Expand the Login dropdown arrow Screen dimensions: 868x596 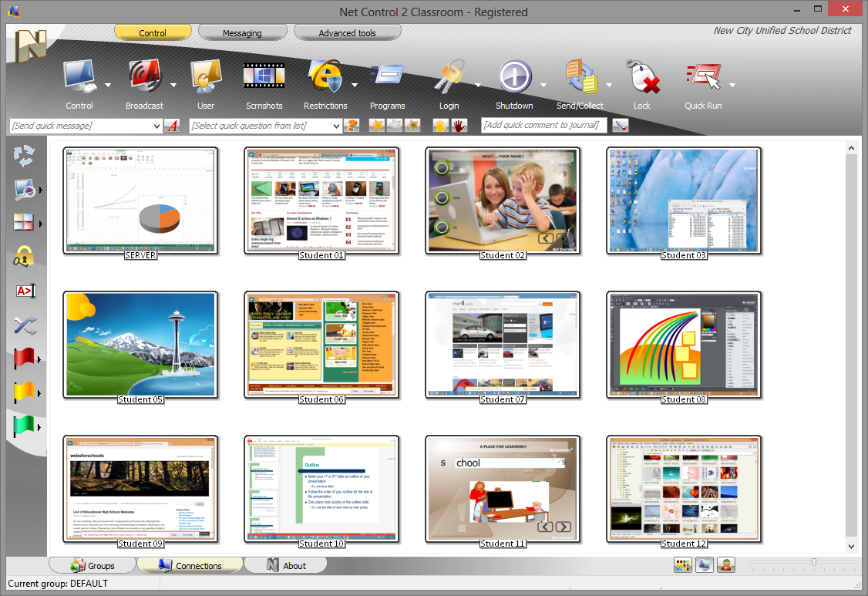[478, 86]
